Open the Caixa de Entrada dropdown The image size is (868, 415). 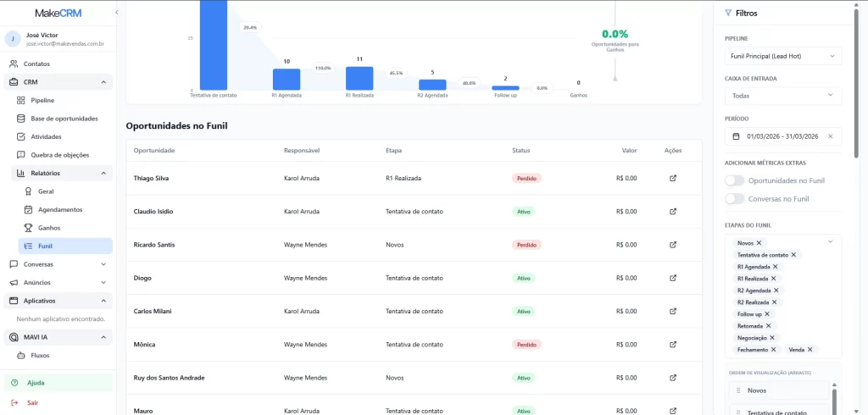(x=783, y=96)
